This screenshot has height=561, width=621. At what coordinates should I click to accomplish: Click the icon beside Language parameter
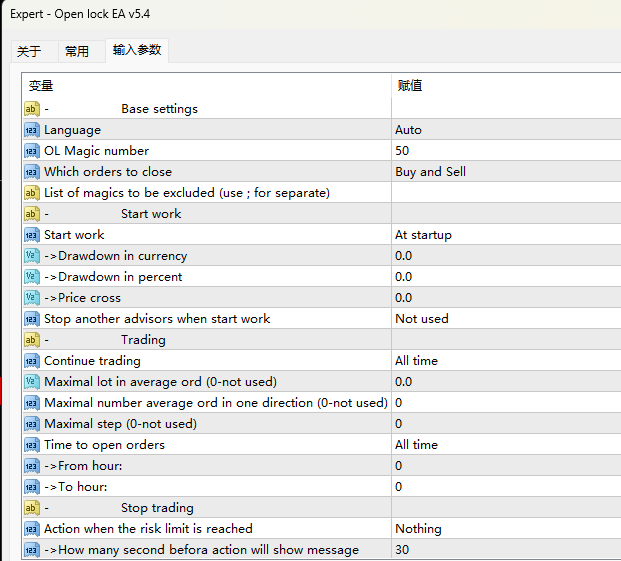[x=31, y=130]
